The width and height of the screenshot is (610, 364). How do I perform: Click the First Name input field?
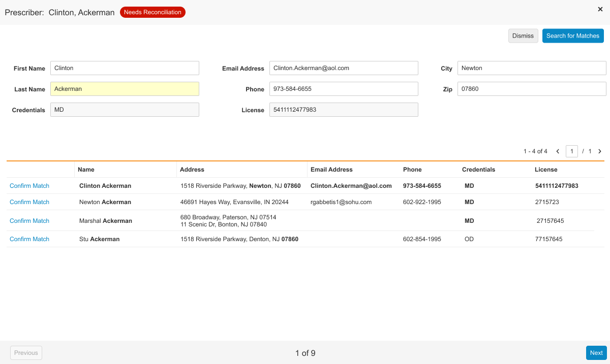[125, 68]
